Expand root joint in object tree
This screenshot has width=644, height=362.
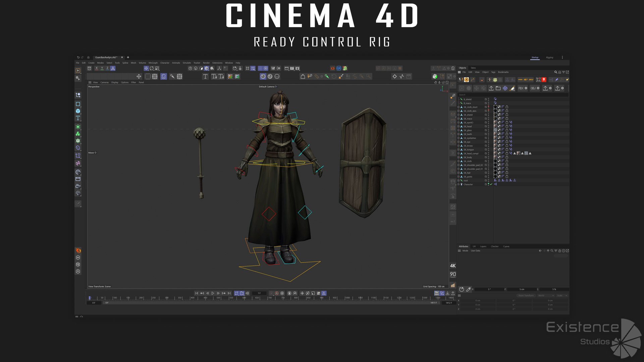(459, 180)
